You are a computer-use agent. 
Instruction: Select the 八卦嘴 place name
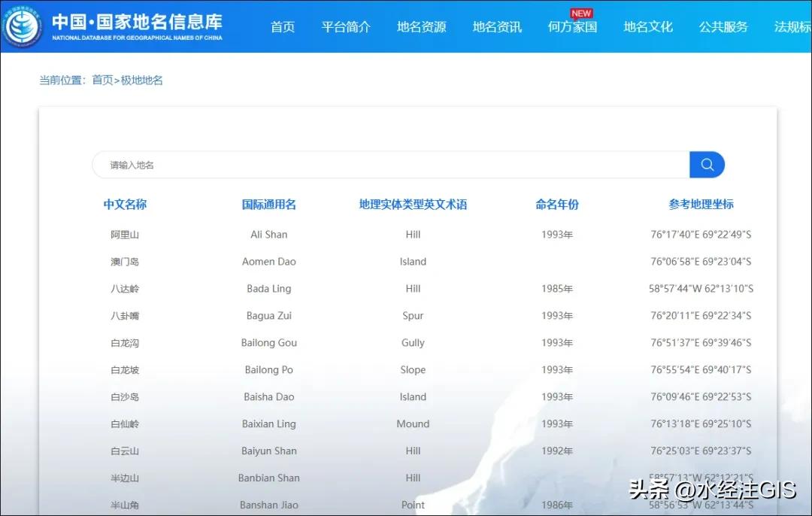tap(125, 315)
